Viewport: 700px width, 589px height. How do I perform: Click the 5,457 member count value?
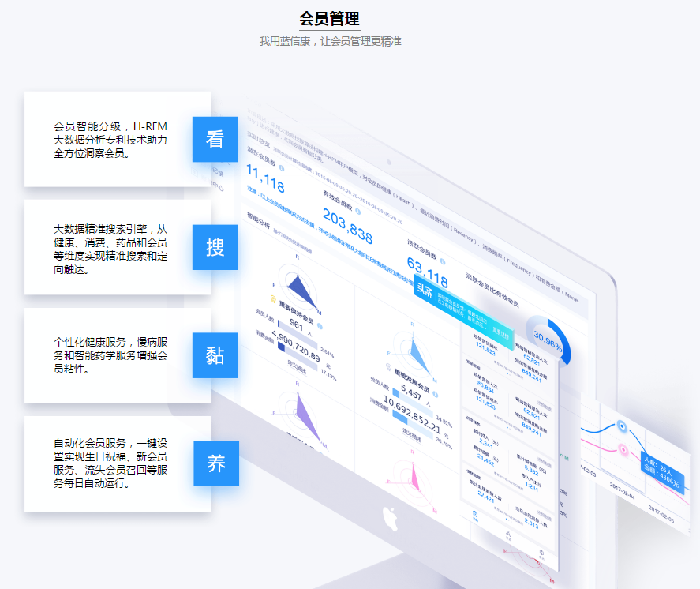tap(411, 392)
